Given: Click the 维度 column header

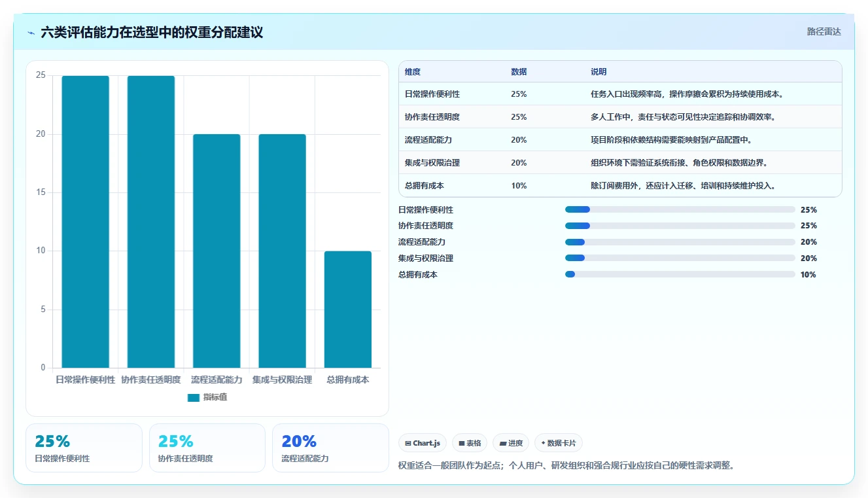Looking at the screenshot, I should (x=413, y=72).
